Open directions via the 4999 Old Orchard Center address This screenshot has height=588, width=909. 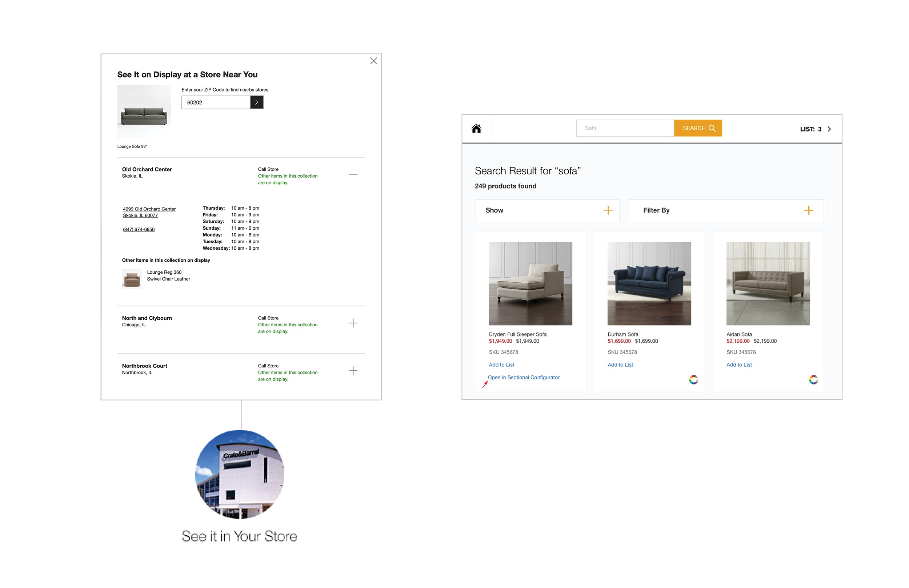click(x=149, y=209)
